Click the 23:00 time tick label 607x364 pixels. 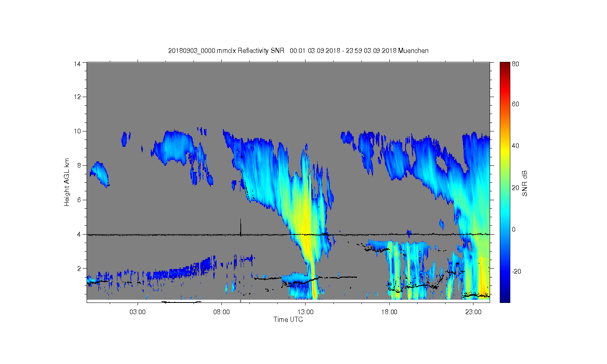[473, 312]
